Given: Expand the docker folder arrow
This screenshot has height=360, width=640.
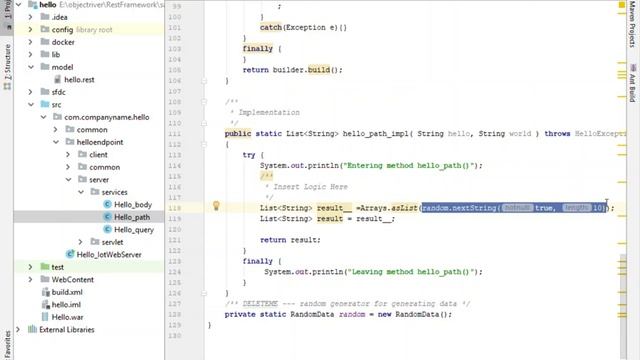Looking at the screenshot, I should [31, 42].
